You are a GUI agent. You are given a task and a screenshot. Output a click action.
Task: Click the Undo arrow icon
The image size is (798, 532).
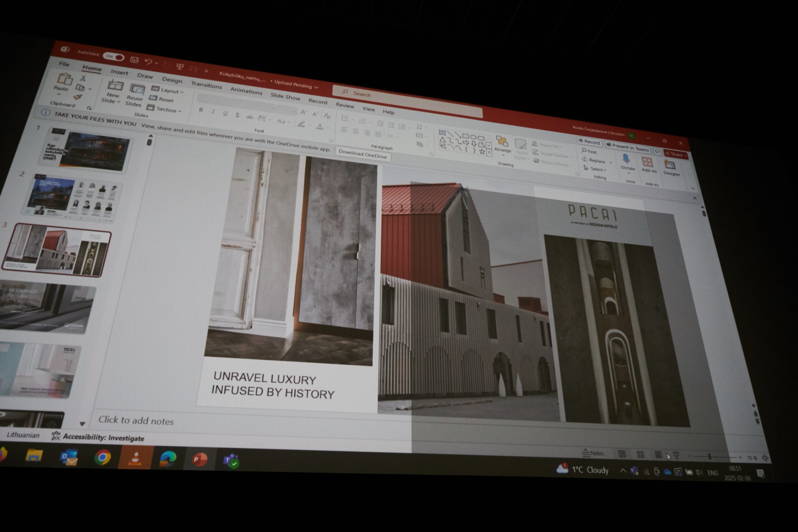tap(148, 62)
